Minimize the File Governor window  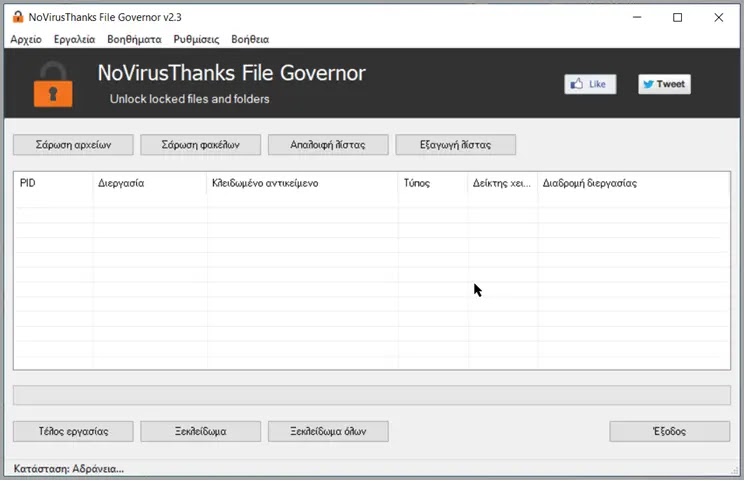click(637, 17)
